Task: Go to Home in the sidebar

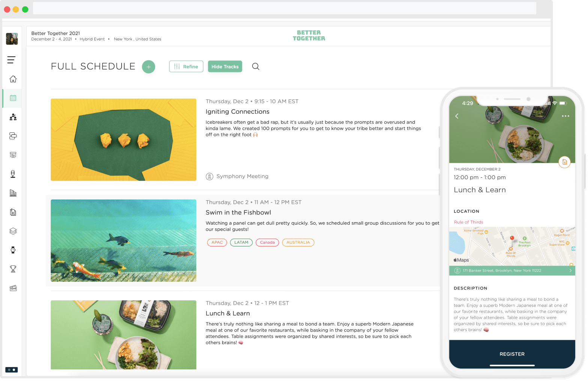Action: [x=13, y=79]
